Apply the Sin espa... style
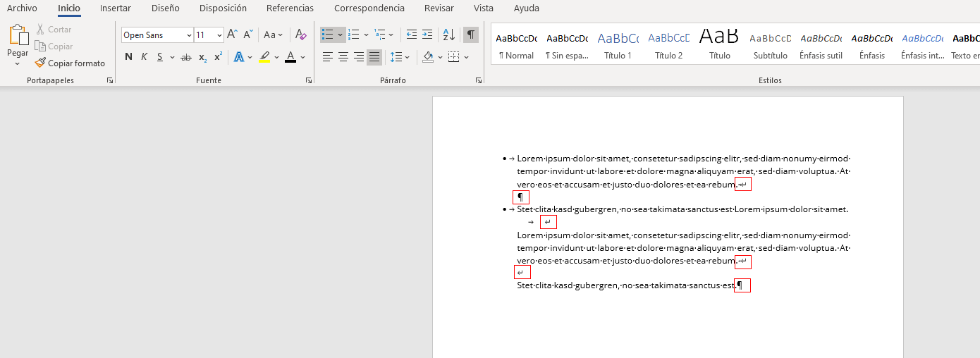Viewport: 980px width, 358px height. tap(568, 44)
